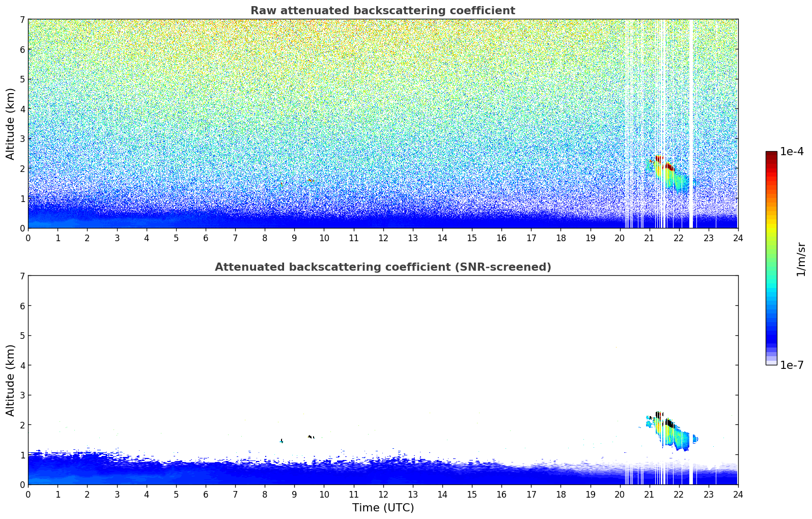
Task: Click the hour '24' tick label under the raw plot
Action: [x=738, y=238]
